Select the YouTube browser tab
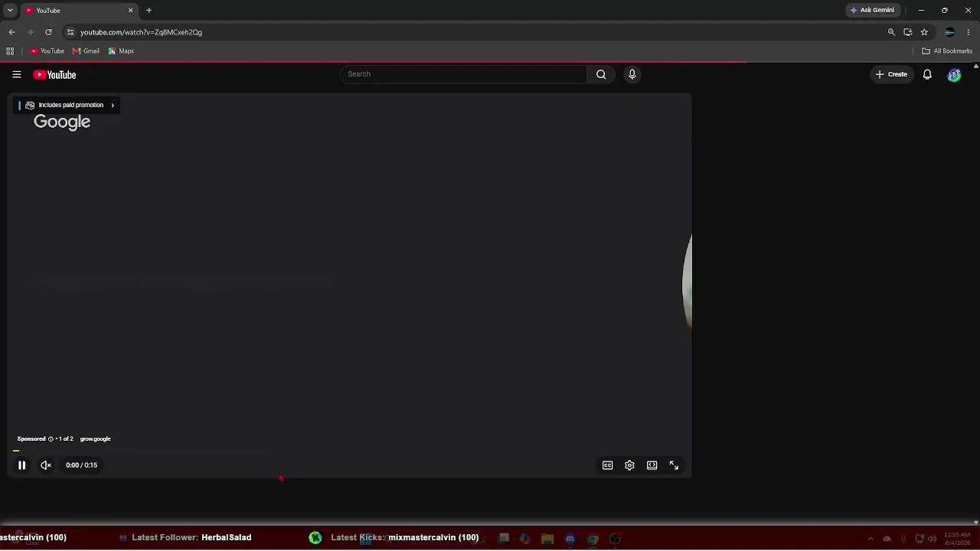Viewport: 980px width, 551px height. pos(78,10)
